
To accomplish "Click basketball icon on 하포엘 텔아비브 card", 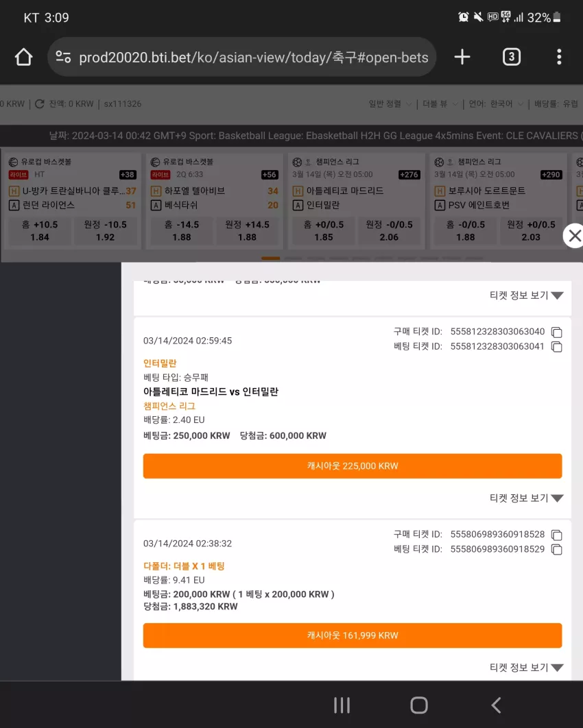I will (x=156, y=162).
